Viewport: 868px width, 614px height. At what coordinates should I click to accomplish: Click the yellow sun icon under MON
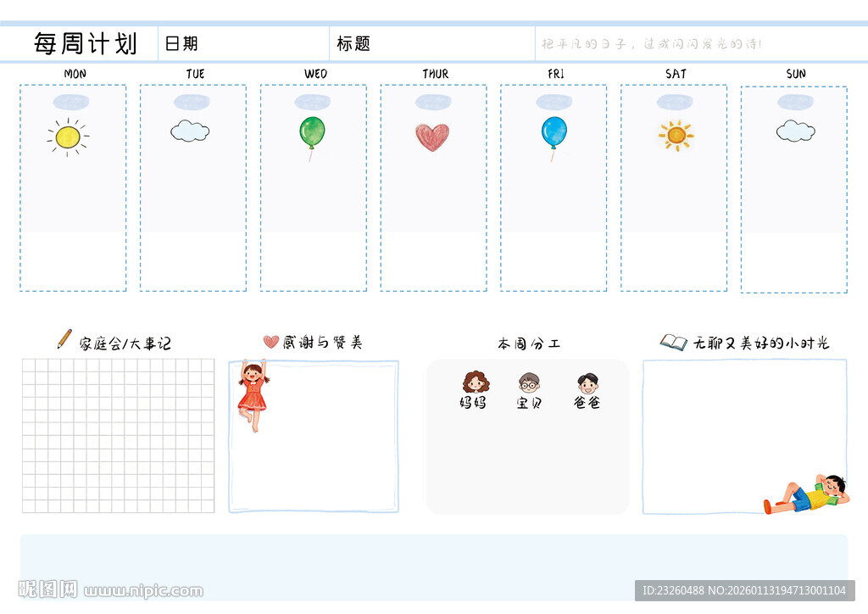coord(68,137)
